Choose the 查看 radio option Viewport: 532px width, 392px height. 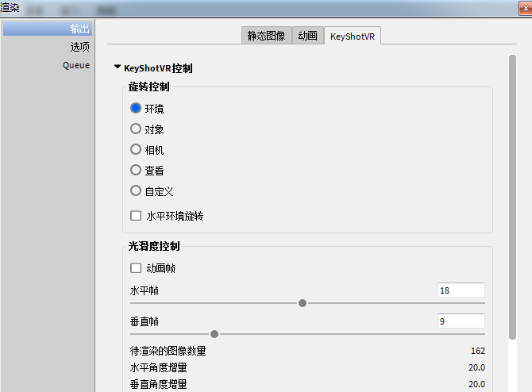coord(136,170)
